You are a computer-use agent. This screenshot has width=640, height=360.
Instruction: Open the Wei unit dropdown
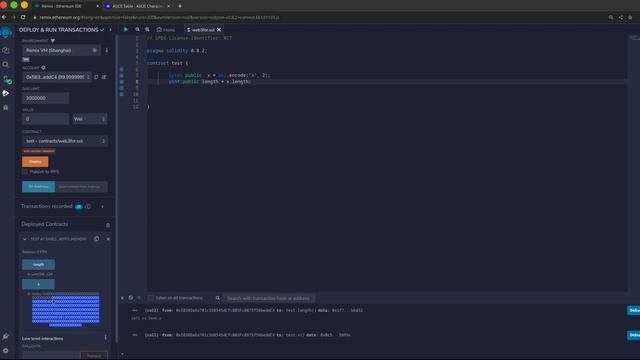tap(90, 119)
